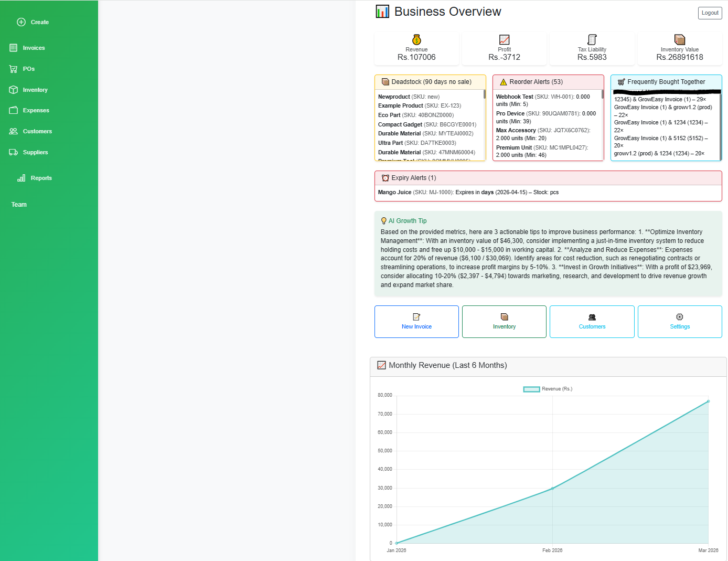Image resolution: width=728 pixels, height=561 pixels.
Task: Select the "Pro Device" reorder alert
Action: 546,117
